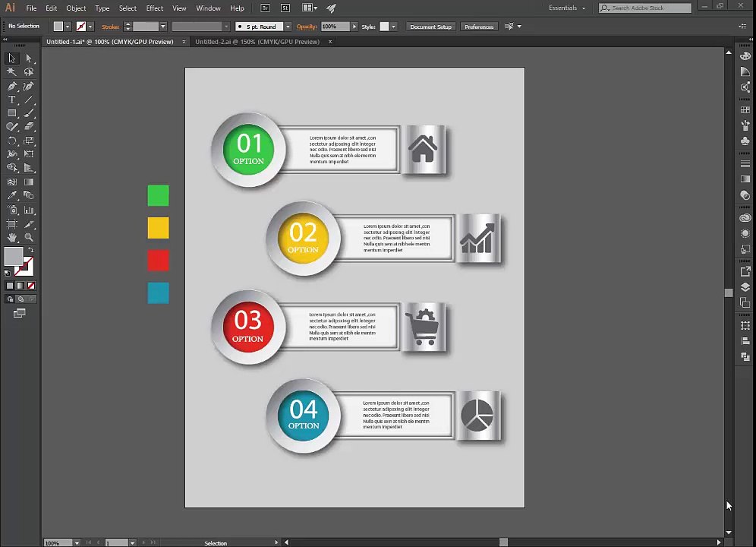The width and height of the screenshot is (756, 547).
Task: Open zoom level dropdown at bottom
Action: coord(77,543)
